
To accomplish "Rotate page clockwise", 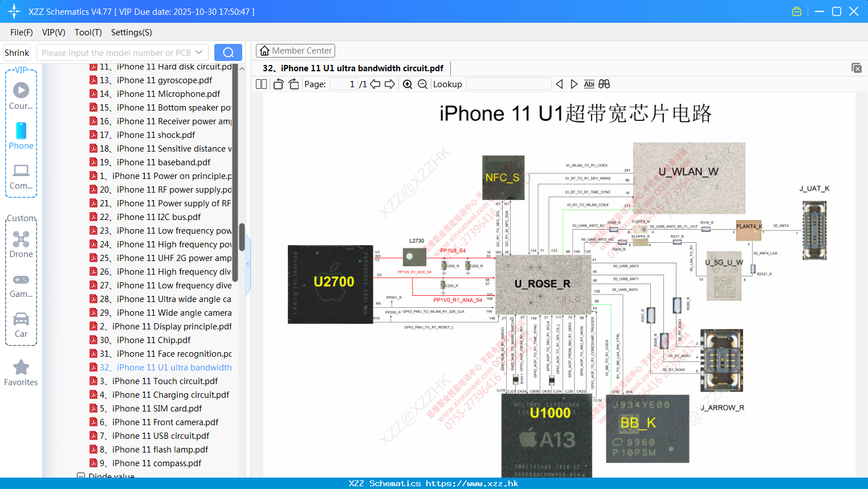I will coord(294,84).
